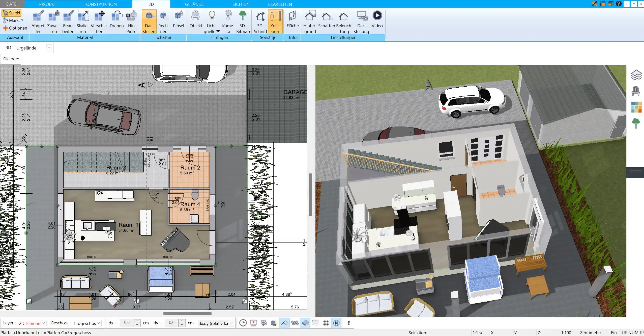Select the Verschieben material tool

click(100, 22)
